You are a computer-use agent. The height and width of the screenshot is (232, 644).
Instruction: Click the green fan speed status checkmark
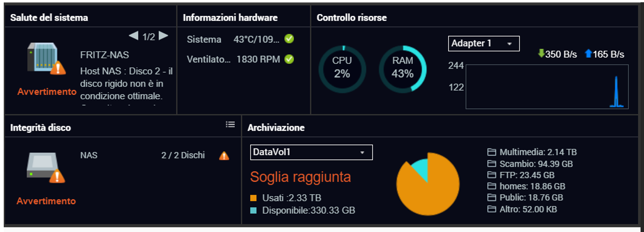click(289, 59)
